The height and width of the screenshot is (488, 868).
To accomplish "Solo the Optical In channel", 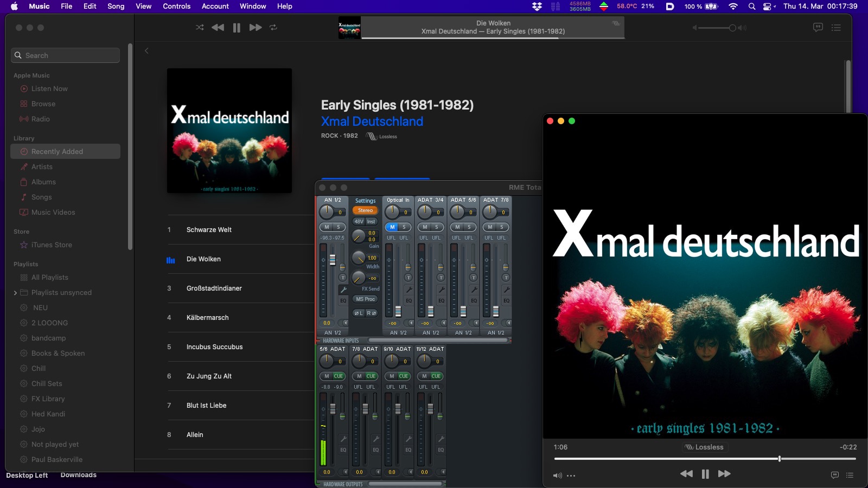I will tap(404, 227).
